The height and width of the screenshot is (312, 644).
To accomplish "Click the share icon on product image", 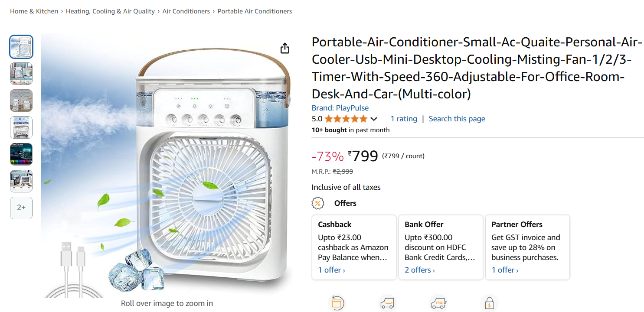I will point(284,48).
